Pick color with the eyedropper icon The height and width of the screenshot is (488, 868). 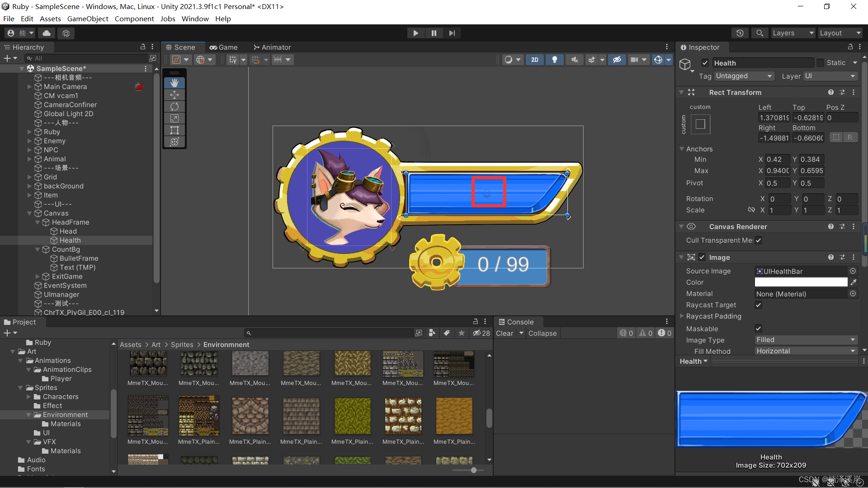click(853, 282)
